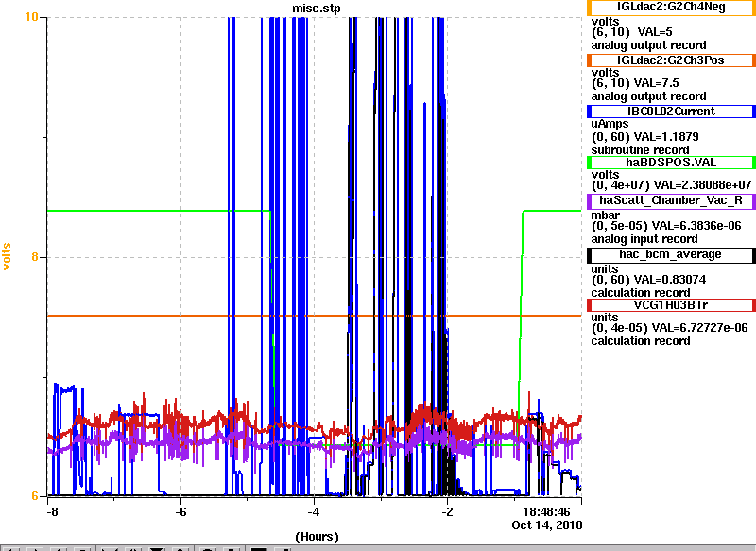Image resolution: width=756 pixels, height=551 pixels.
Task: Click the green haBDSPOS upper plateau line
Action: (159, 211)
